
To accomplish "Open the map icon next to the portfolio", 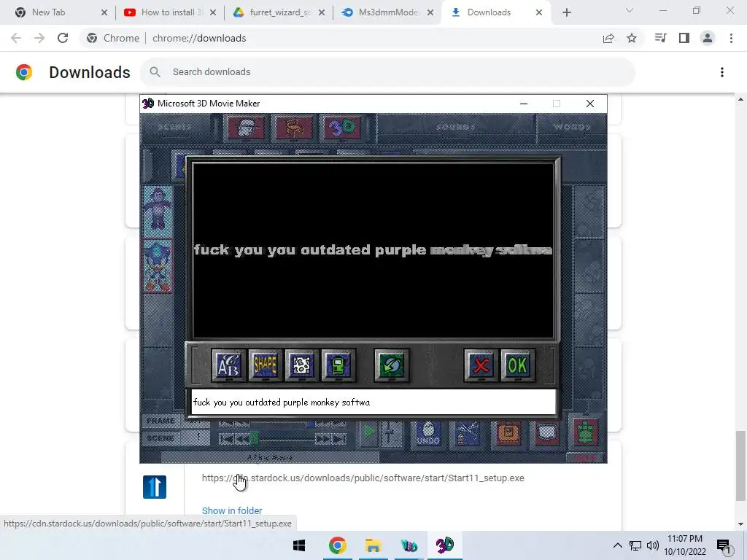I will pyautogui.click(x=546, y=433).
